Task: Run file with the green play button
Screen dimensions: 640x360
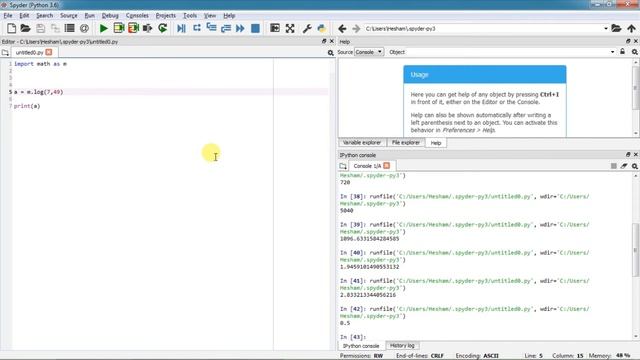Action: click(x=104, y=28)
